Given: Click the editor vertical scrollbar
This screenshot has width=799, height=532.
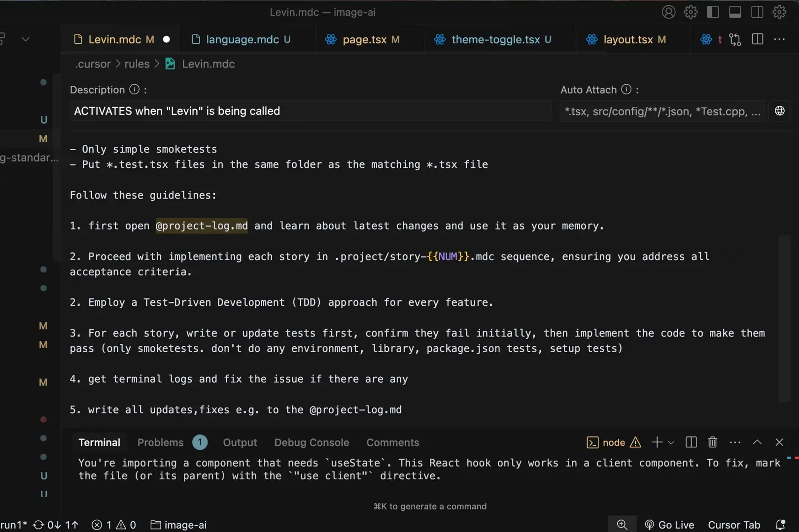Looking at the screenshot, I should [x=784, y=318].
